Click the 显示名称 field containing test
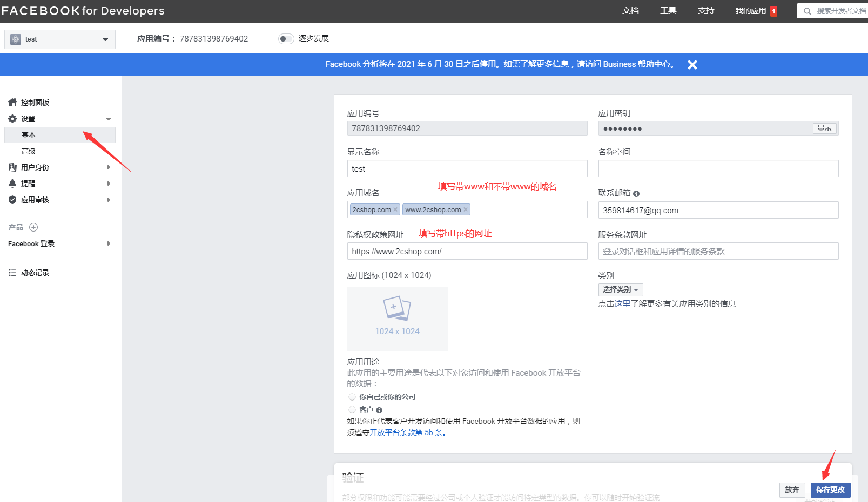 point(467,168)
